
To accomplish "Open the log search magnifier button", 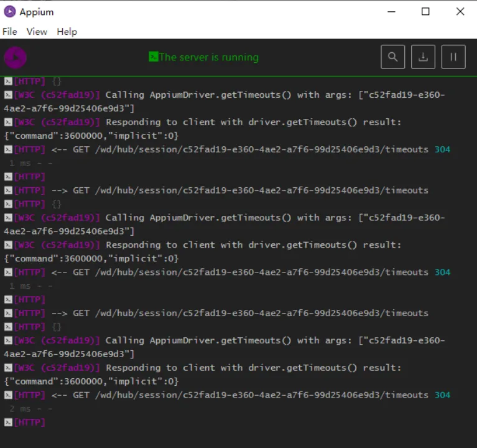I will (392, 57).
